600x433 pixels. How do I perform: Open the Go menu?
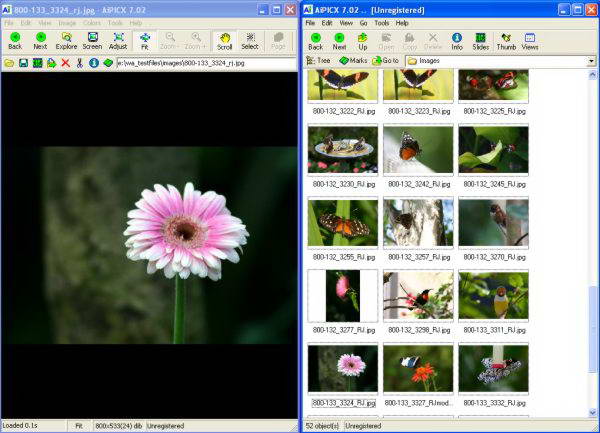[x=363, y=23]
